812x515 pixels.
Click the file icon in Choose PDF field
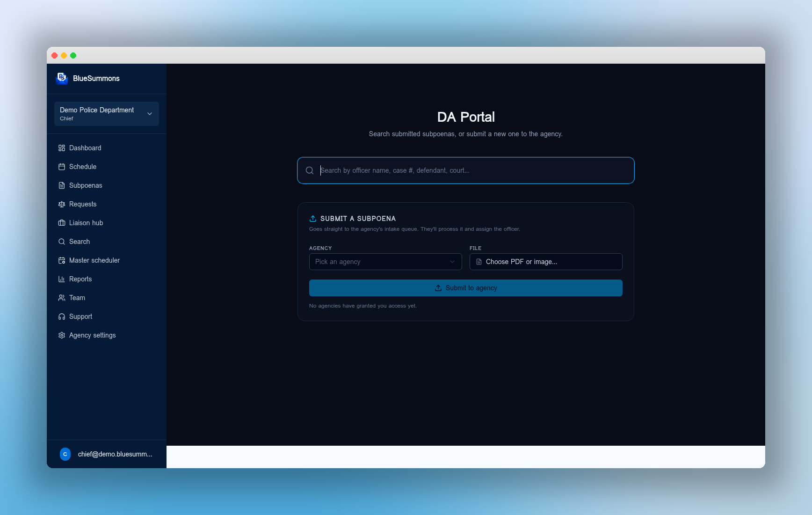pos(479,262)
